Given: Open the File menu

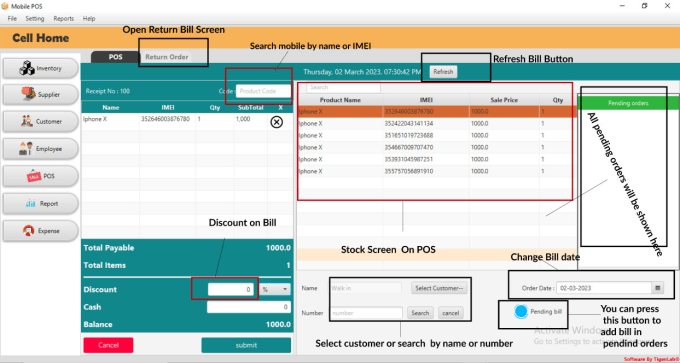Looking at the screenshot, I should (x=12, y=19).
